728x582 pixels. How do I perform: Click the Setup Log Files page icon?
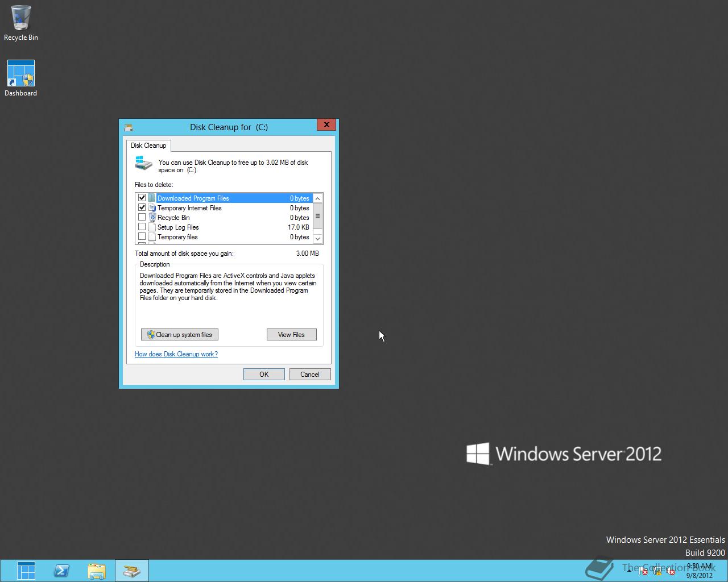pos(152,227)
